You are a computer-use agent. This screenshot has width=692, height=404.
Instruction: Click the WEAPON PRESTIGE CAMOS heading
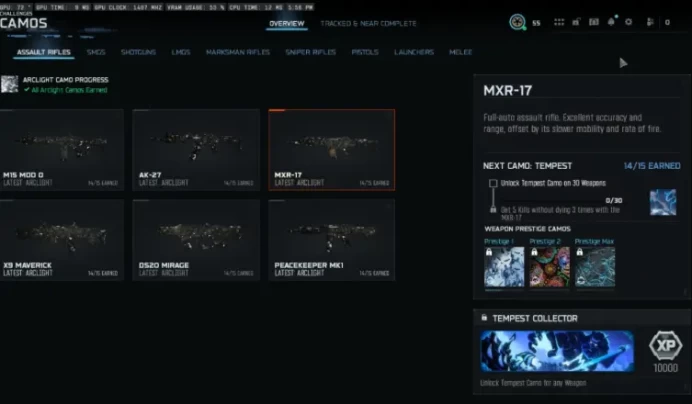pyautogui.click(x=527, y=229)
